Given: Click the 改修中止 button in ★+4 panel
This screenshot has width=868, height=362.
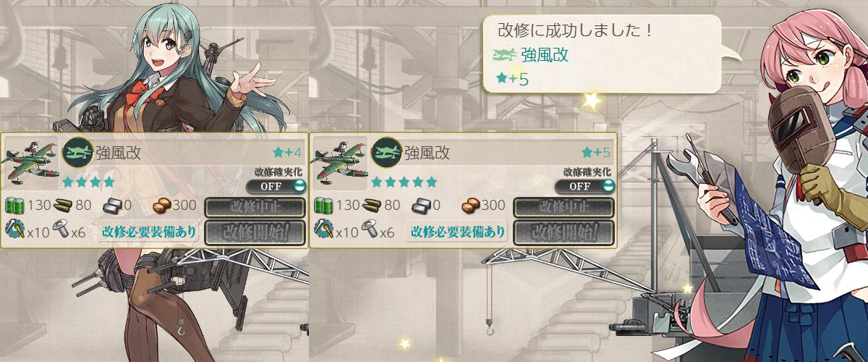Looking at the screenshot, I should coord(255,206).
